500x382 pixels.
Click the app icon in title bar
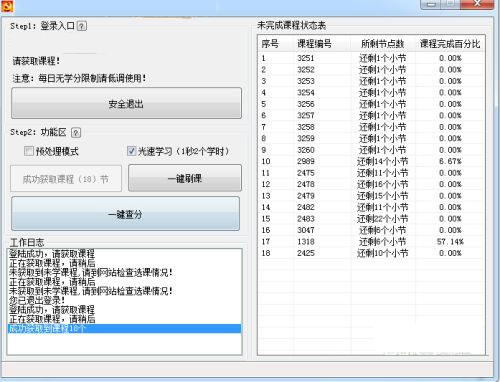(x=6, y=6)
